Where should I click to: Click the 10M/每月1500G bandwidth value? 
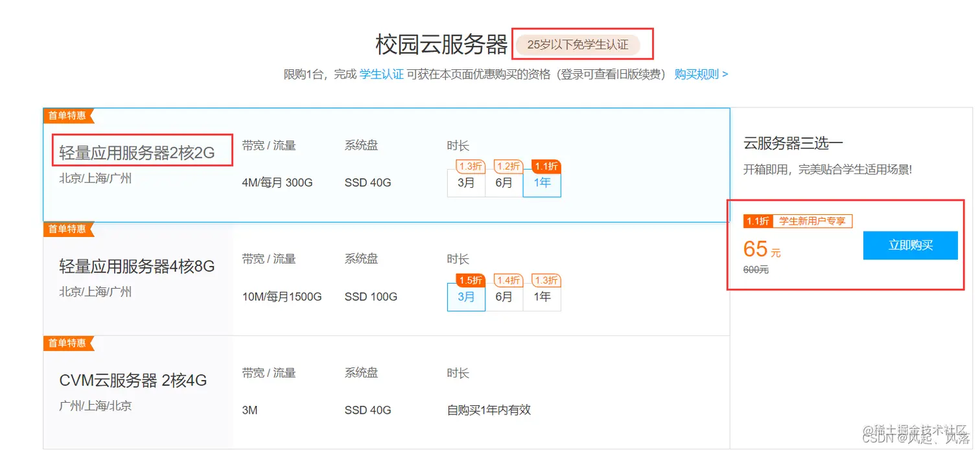(282, 297)
